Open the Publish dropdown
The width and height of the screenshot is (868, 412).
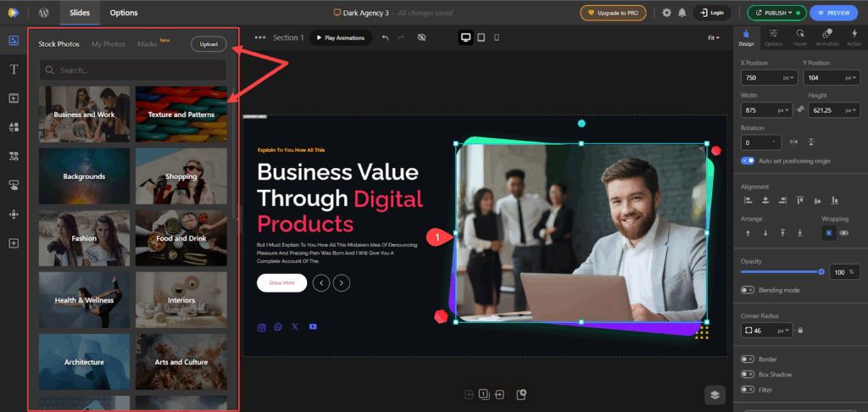776,13
